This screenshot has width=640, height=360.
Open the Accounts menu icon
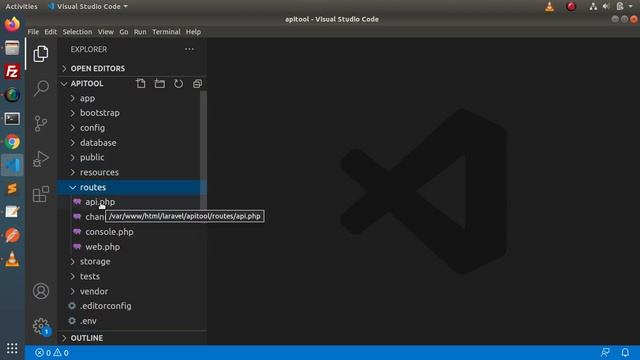tap(41, 291)
